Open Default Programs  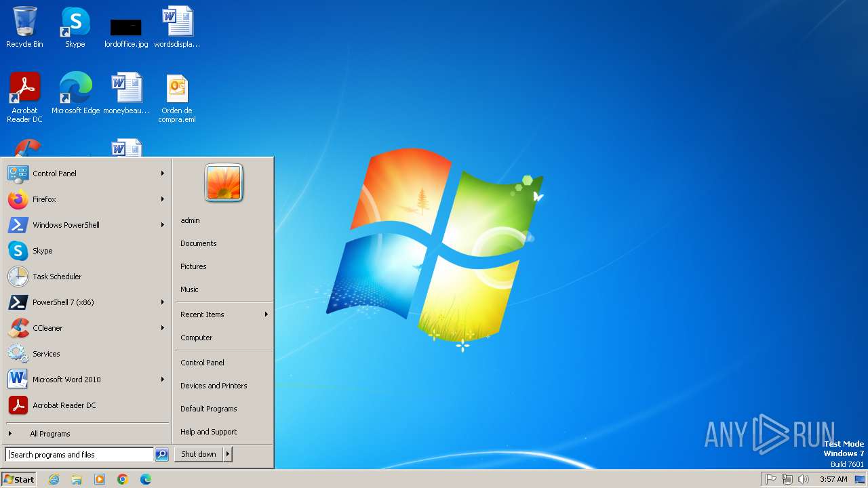coord(224,409)
